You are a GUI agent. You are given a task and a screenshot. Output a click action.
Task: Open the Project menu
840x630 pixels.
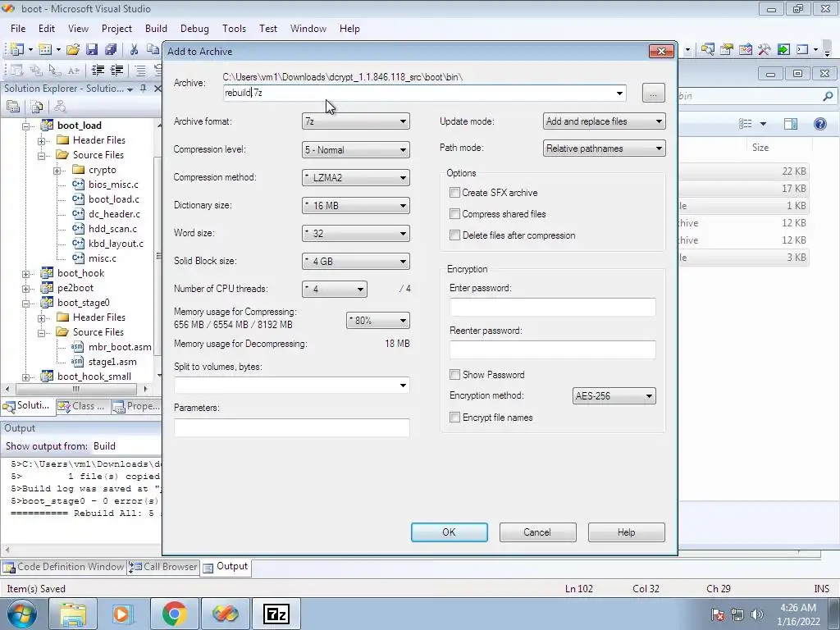(116, 29)
